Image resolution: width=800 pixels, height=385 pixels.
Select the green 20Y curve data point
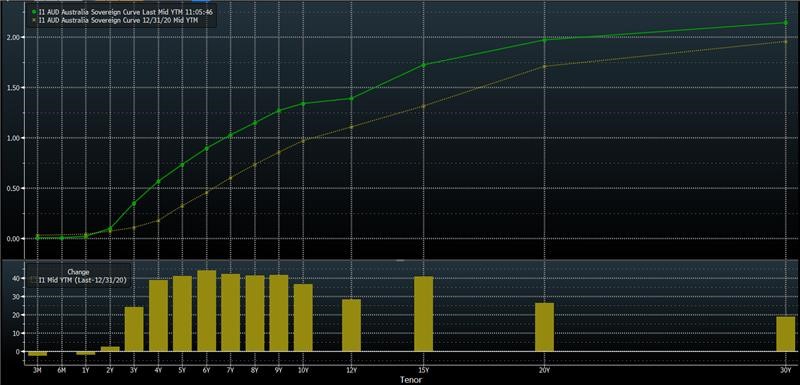click(544, 40)
